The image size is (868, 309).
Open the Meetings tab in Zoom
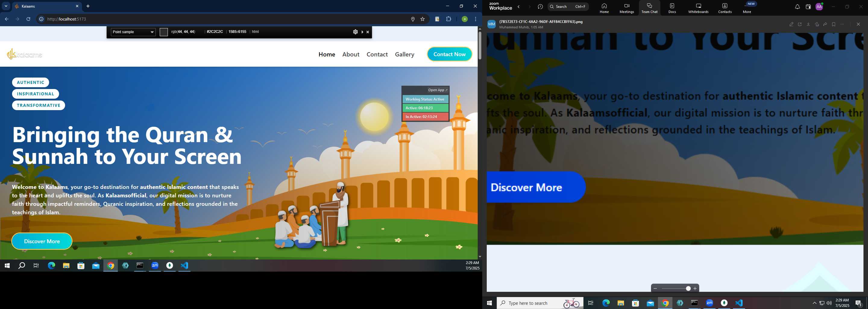[x=627, y=8]
